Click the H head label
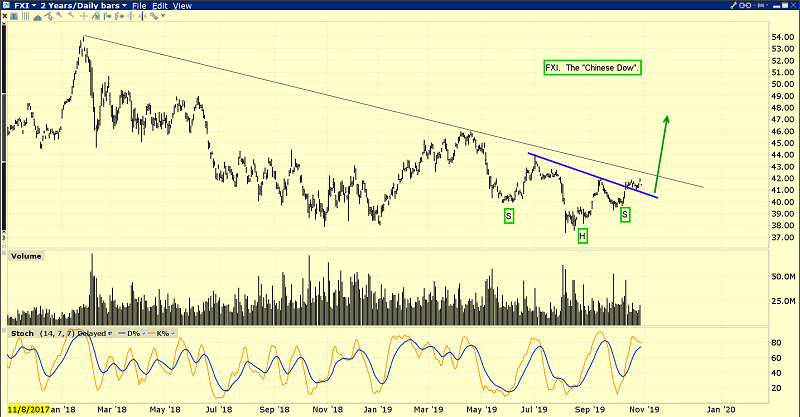The width and height of the screenshot is (800, 417). click(x=583, y=236)
